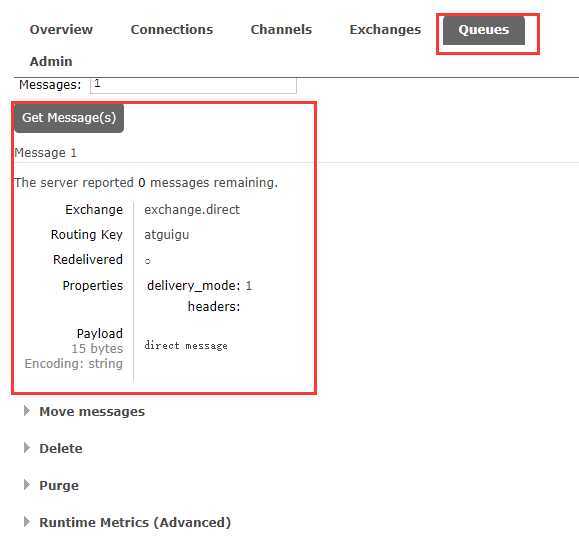Open the Exchanges tab
Screen dimensions: 579x541
(385, 30)
